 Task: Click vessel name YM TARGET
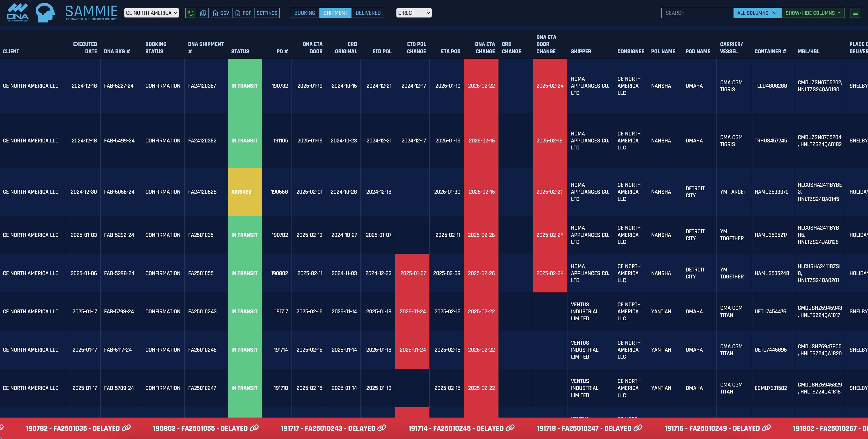click(x=733, y=192)
